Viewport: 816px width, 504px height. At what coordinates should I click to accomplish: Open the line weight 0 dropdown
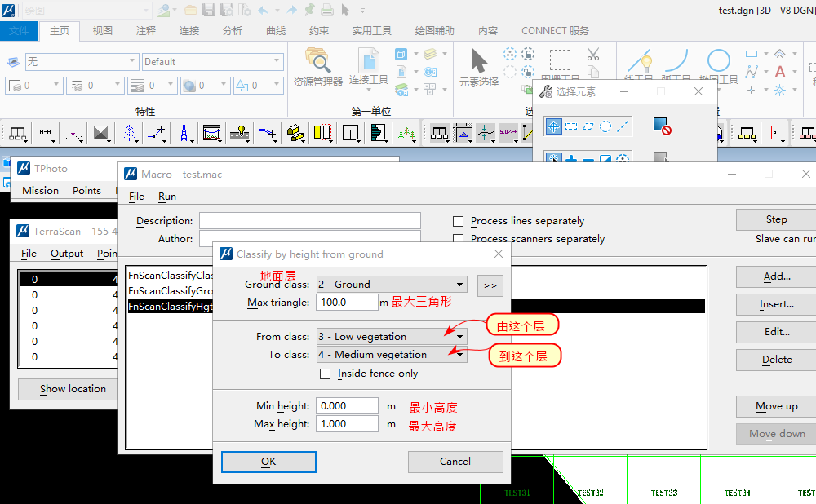coord(152,86)
